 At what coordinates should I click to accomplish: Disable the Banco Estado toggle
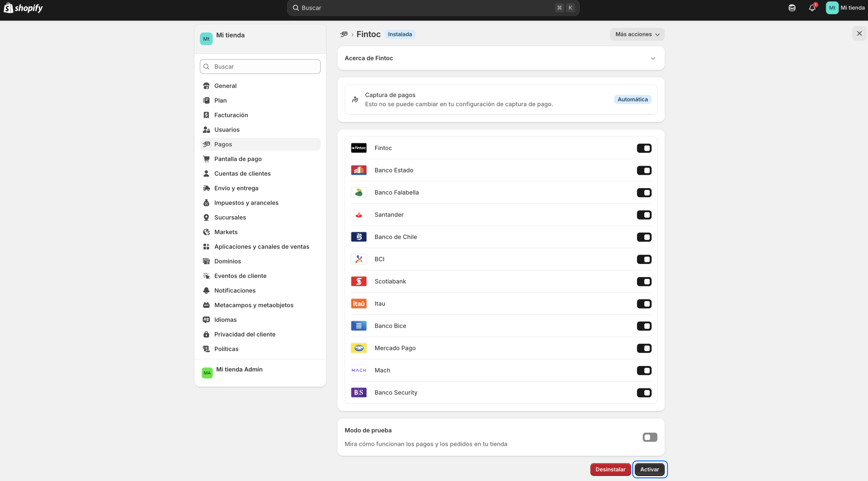point(644,170)
